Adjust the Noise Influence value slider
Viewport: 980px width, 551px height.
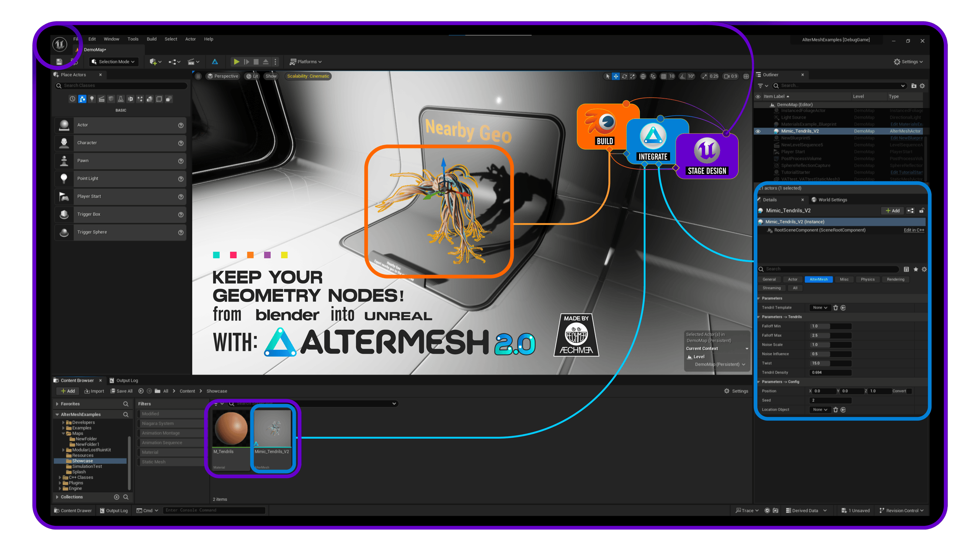pyautogui.click(x=830, y=354)
